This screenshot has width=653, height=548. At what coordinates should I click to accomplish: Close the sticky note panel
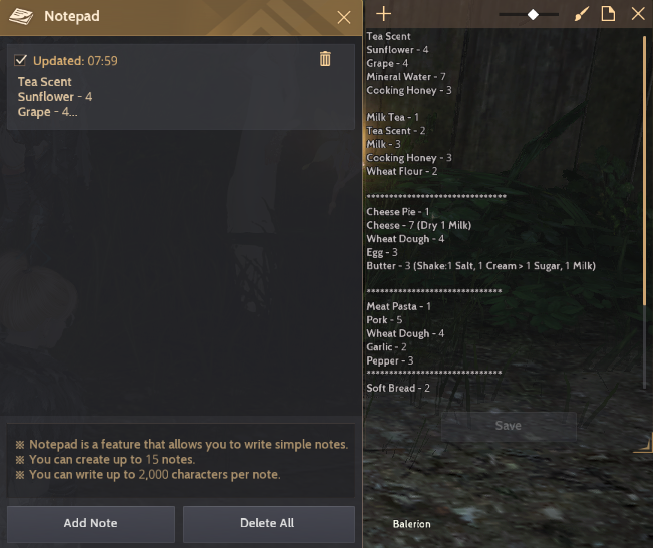click(638, 14)
